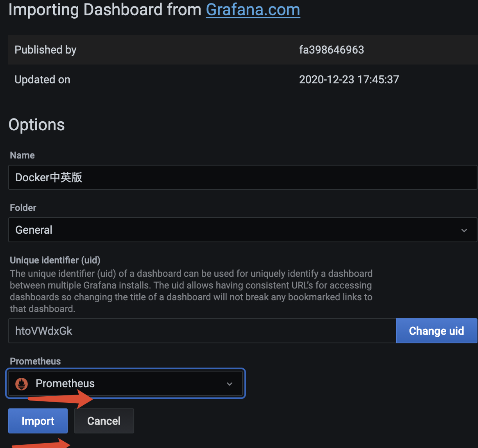Click the 'Prometheus' field label above dropdown
The height and width of the screenshot is (448, 478).
(35, 361)
